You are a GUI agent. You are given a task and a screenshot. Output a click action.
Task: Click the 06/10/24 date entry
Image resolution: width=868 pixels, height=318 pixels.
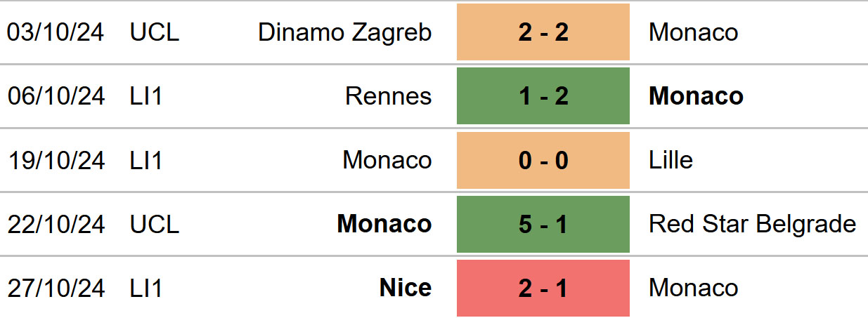56,96
